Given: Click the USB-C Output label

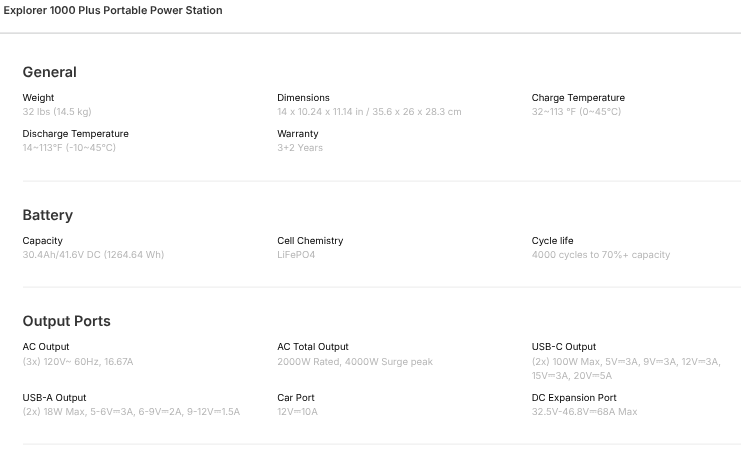Looking at the screenshot, I should (x=563, y=347).
